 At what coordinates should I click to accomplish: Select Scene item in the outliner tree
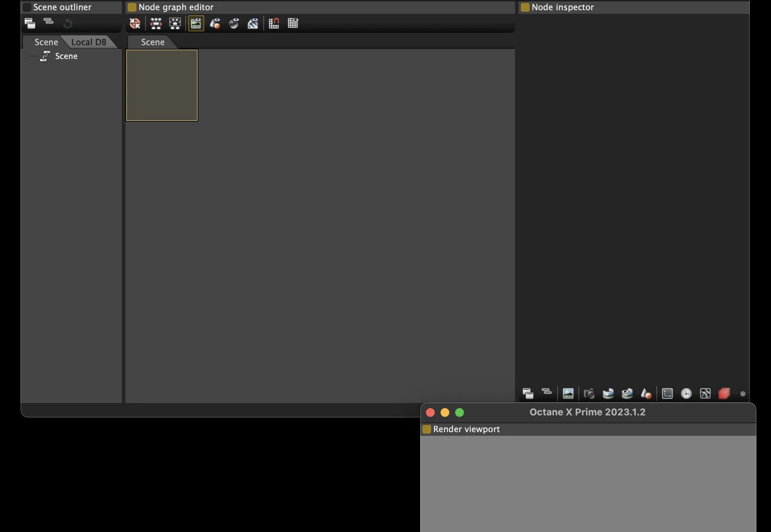click(66, 56)
